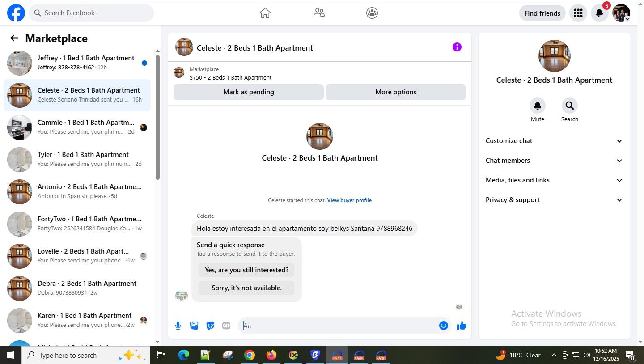Open Karen 1 Bed 1 Bath Apartment chat

(x=77, y=321)
